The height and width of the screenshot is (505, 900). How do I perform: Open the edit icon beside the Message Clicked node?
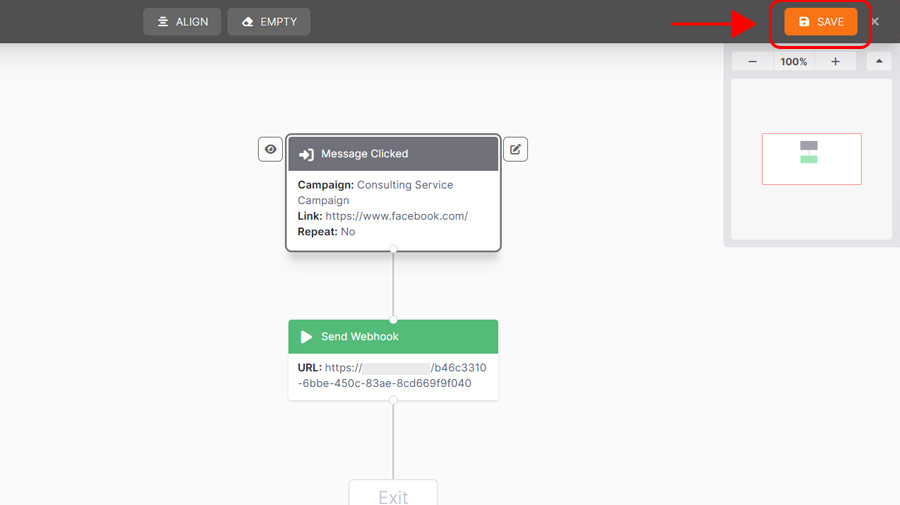coord(515,149)
